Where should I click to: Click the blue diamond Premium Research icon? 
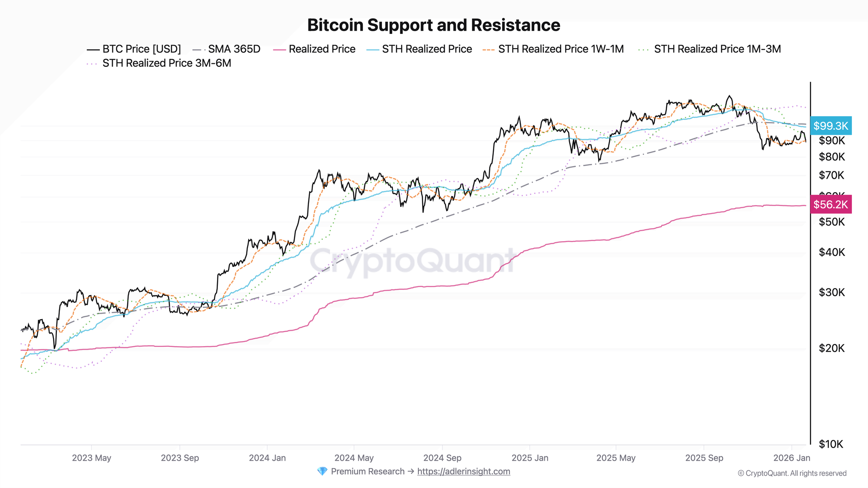[x=322, y=472]
